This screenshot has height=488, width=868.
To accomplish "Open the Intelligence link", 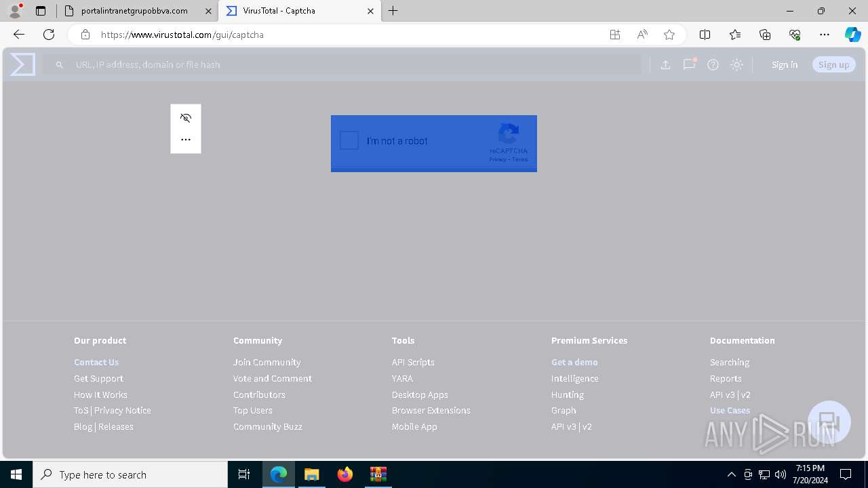I will pyautogui.click(x=575, y=379).
